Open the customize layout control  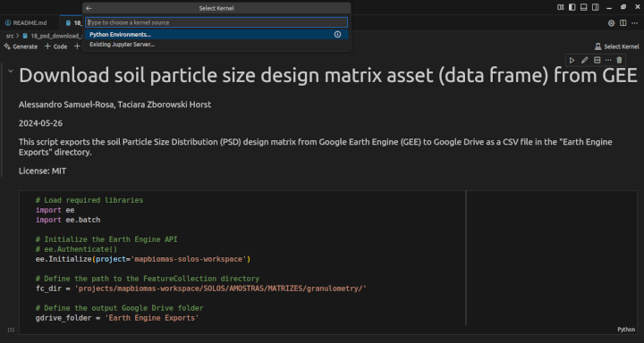click(561, 7)
